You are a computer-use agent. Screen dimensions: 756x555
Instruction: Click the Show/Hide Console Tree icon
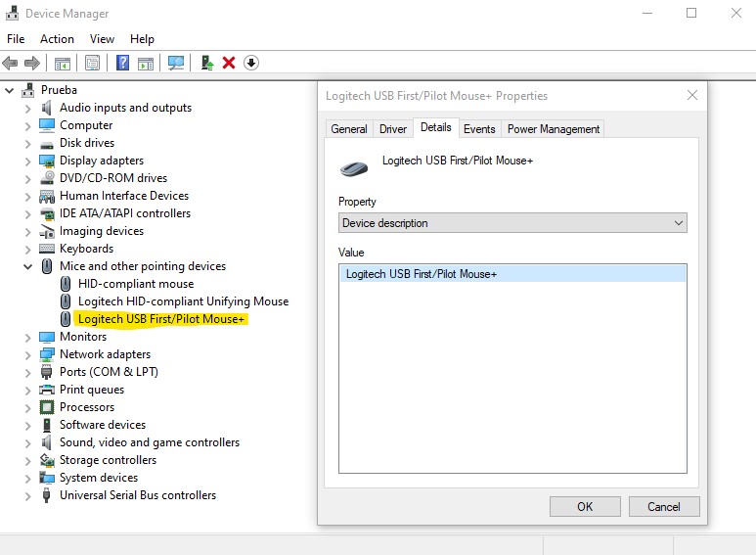point(63,63)
